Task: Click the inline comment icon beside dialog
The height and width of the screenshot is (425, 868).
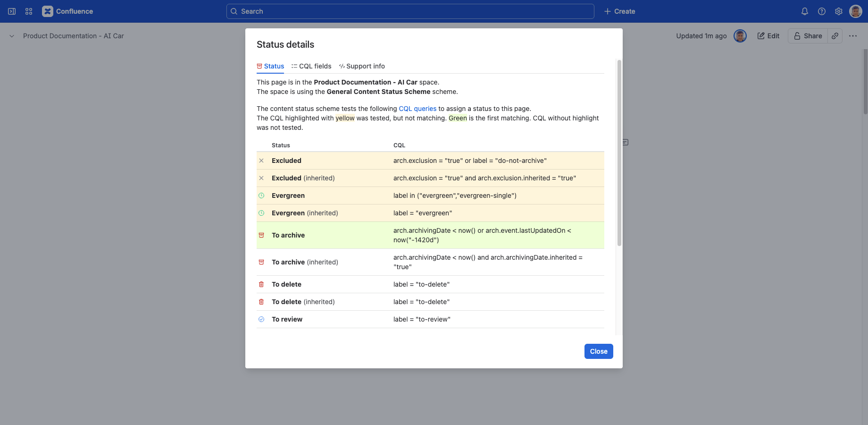Action: point(626,142)
